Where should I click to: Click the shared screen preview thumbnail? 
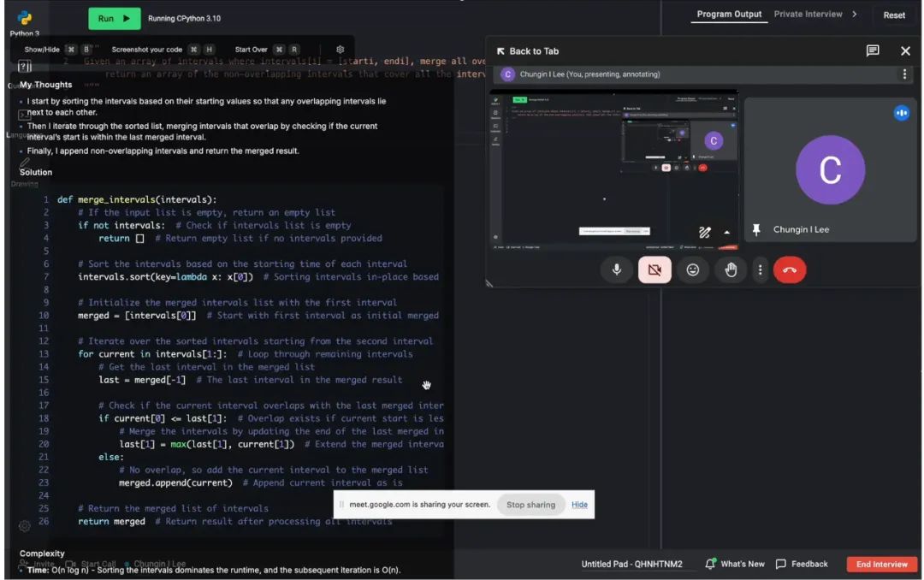click(613, 167)
